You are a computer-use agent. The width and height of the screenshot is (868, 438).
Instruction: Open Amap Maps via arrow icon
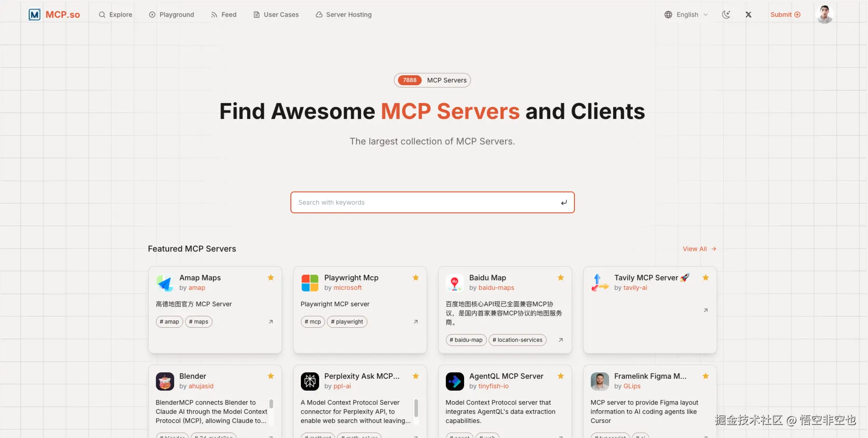(x=271, y=322)
